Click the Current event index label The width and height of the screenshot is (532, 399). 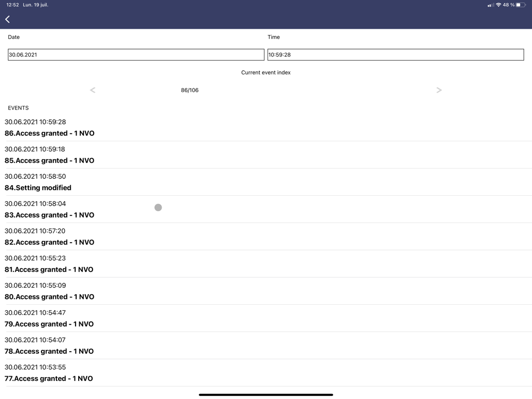click(265, 72)
